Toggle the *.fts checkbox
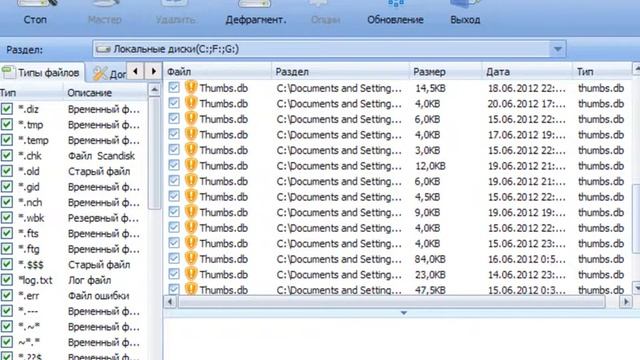Image resolution: width=640 pixels, height=360 pixels. 7,233
